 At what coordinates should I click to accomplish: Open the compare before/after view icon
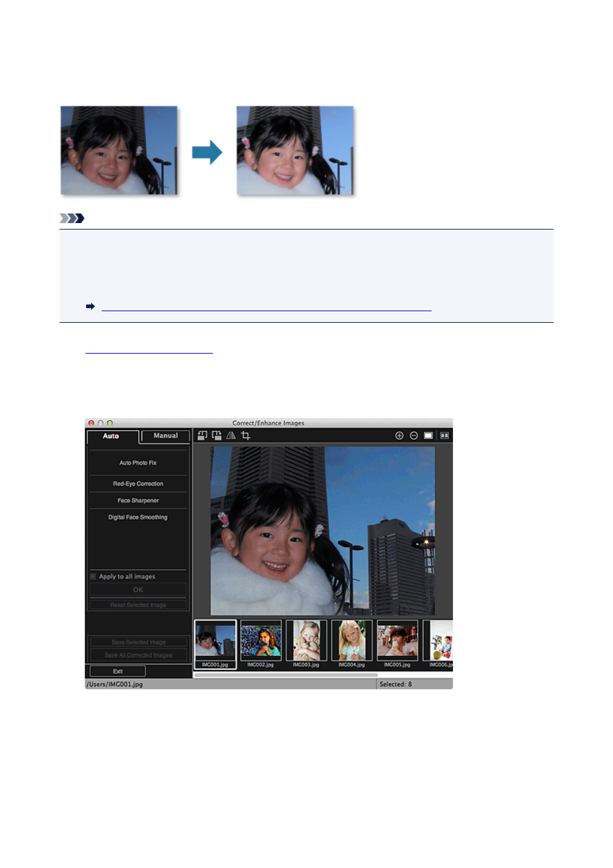[x=444, y=435]
